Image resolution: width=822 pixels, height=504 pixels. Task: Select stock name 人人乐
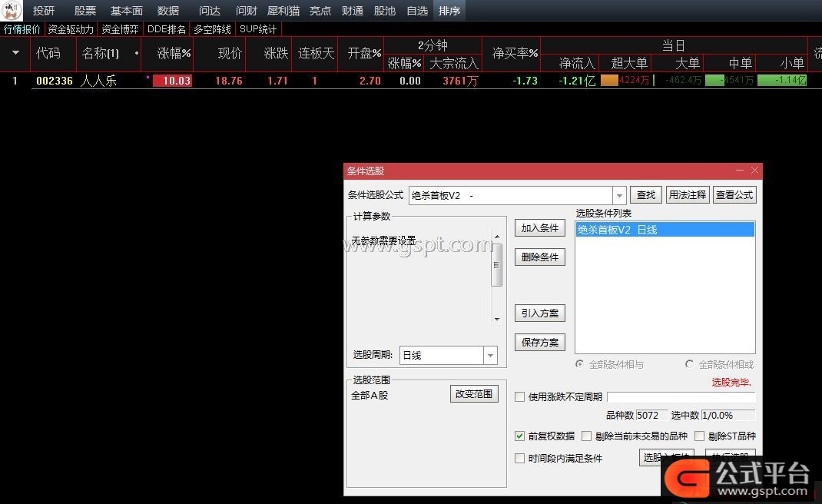[x=98, y=81]
